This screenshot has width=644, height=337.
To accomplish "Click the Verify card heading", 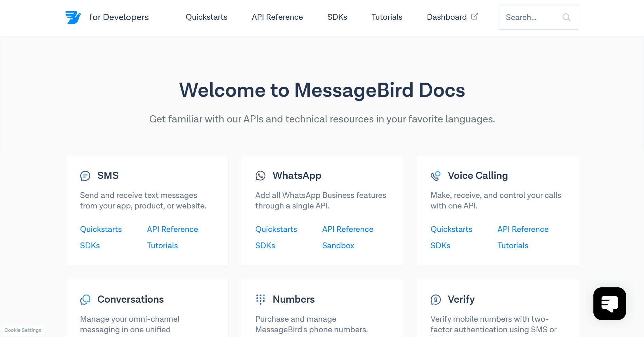I will tap(461, 299).
